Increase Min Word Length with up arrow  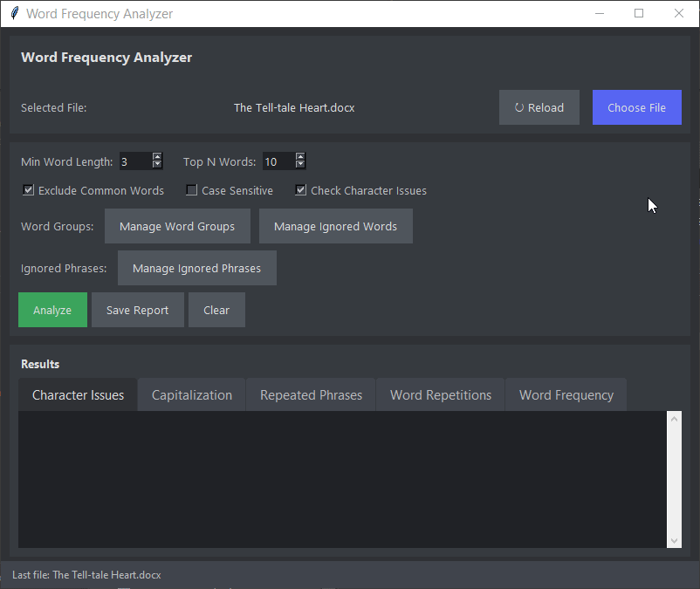157,157
